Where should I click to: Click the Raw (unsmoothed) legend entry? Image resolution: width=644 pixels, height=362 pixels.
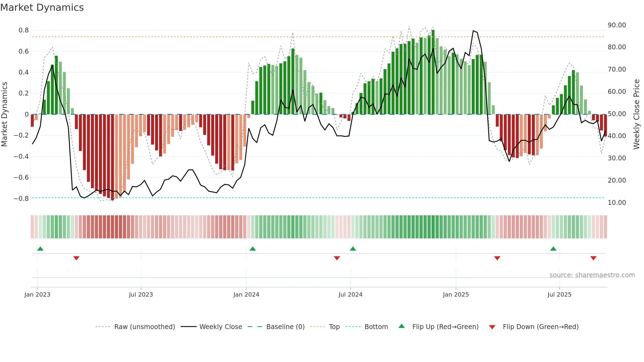(x=135, y=327)
